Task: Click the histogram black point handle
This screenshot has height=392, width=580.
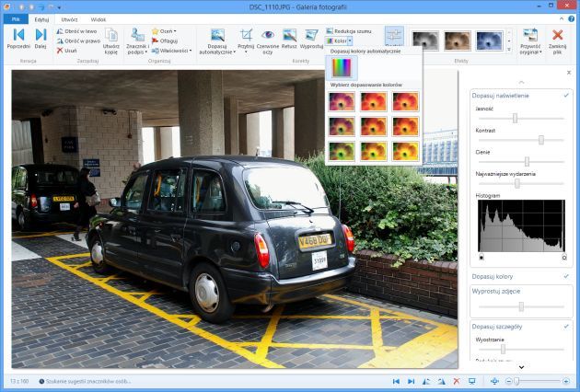Action: click(481, 257)
